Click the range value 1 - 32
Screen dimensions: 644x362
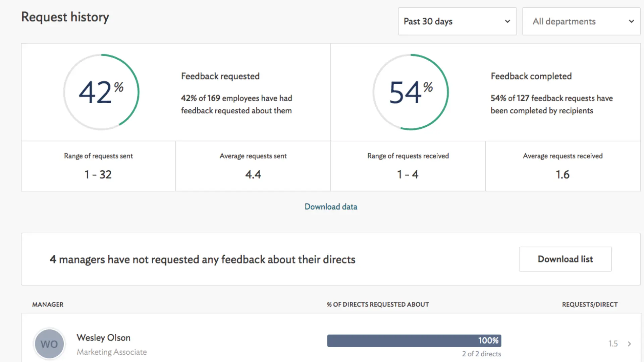[98, 175]
